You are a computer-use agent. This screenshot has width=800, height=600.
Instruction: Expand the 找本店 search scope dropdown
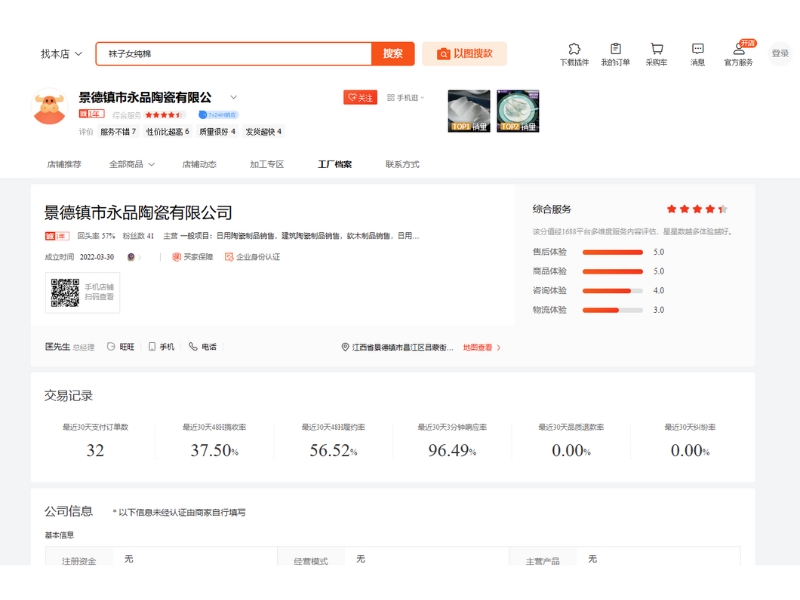point(61,54)
